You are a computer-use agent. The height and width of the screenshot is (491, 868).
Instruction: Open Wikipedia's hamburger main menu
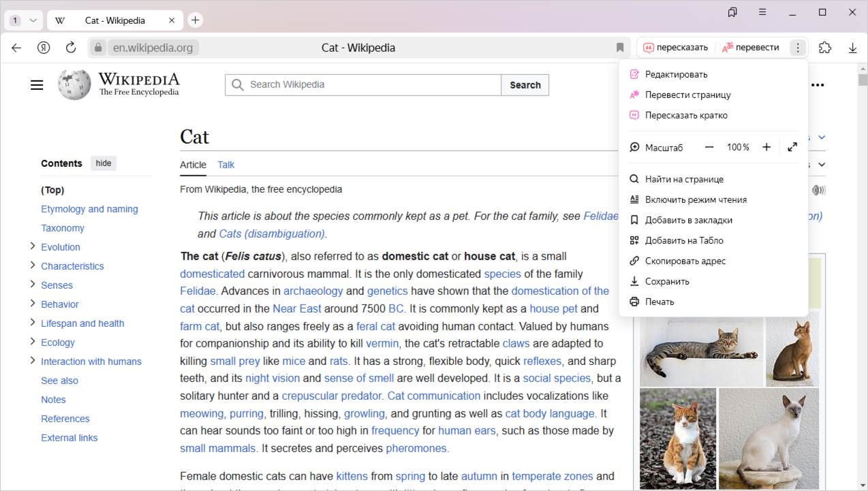[x=37, y=85]
